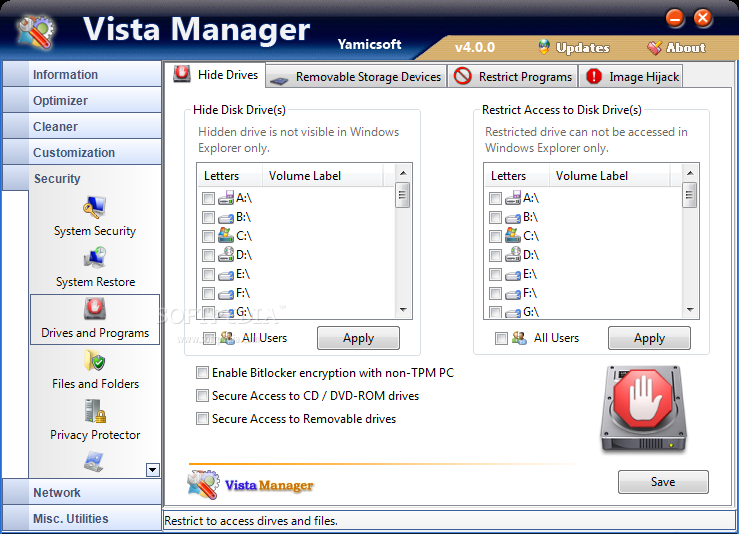Click Restrict list scroll down arrow

690,310
